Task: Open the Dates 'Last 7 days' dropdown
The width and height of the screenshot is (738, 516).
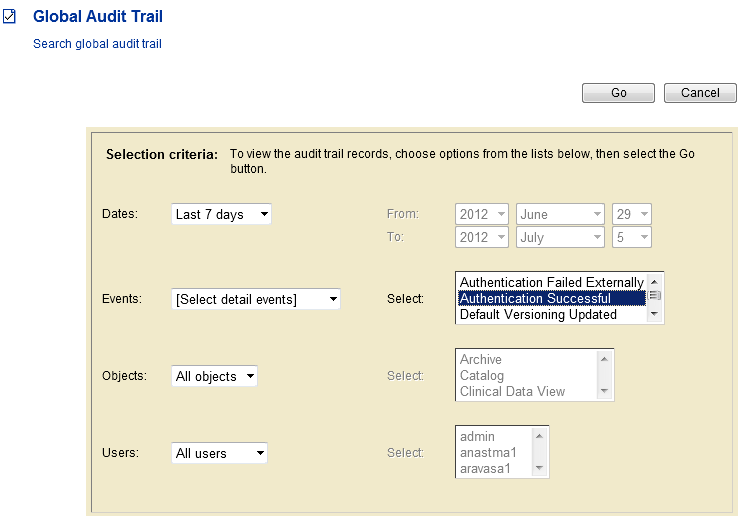Action: [x=221, y=214]
